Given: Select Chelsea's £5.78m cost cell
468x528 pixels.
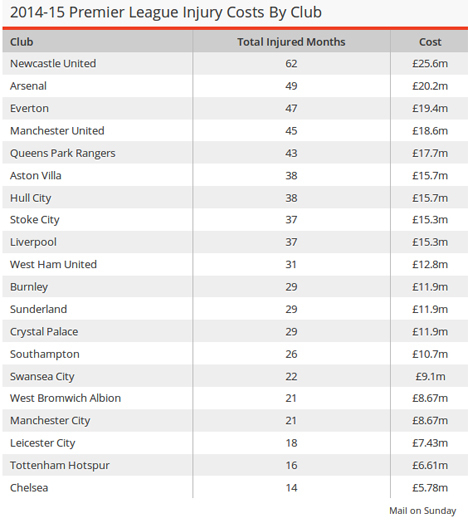Looking at the screenshot, I should pyautogui.click(x=430, y=488).
